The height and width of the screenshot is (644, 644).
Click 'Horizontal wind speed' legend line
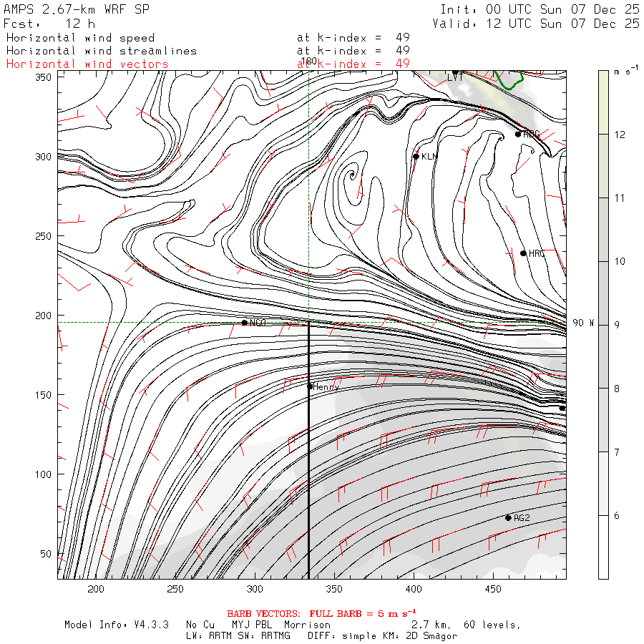pyautogui.click(x=80, y=38)
